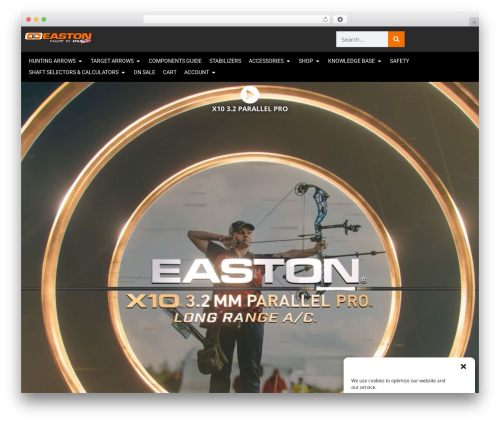Expand Shaft Selectors & Calculators dropdown
The height and width of the screenshot is (423, 500).
[x=77, y=72]
